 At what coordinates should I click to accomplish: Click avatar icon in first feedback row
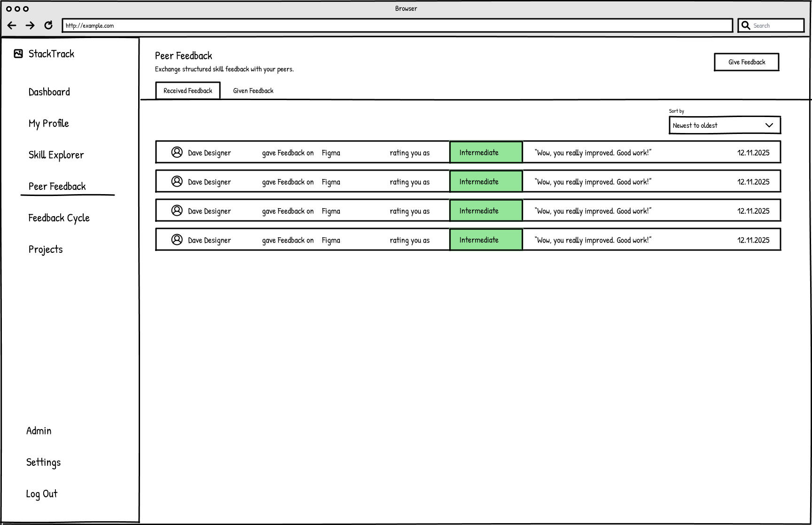[177, 152]
